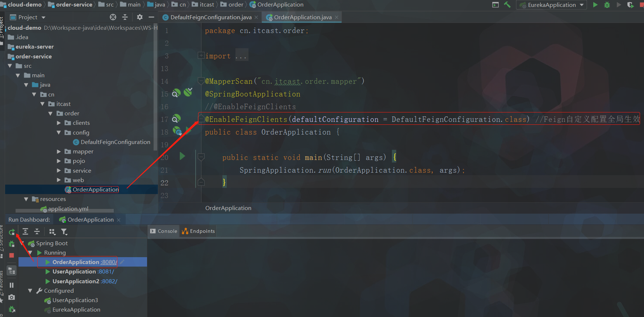Open the filter funnel dropdown in Run Dashboard

[x=64, y=232]
